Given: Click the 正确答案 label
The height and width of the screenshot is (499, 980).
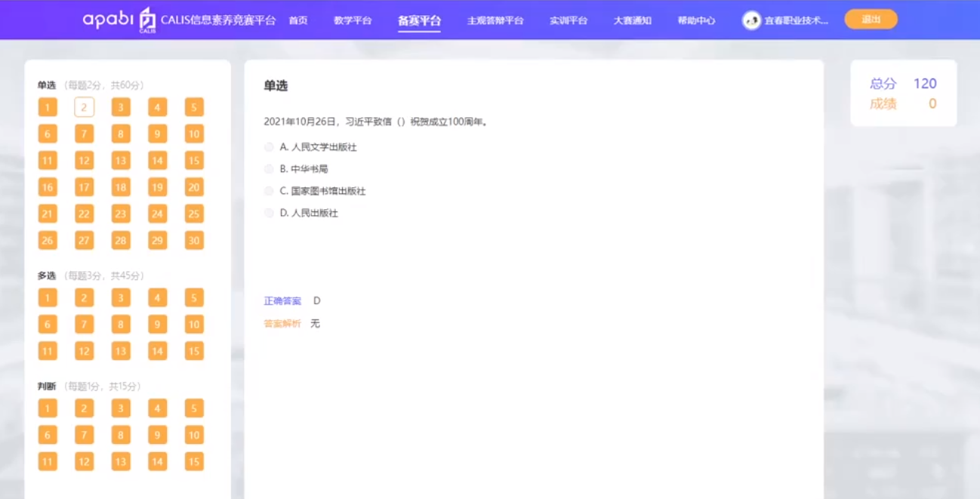Looking at the screenshot, I should pyautogui.click(x=282, y=300).
